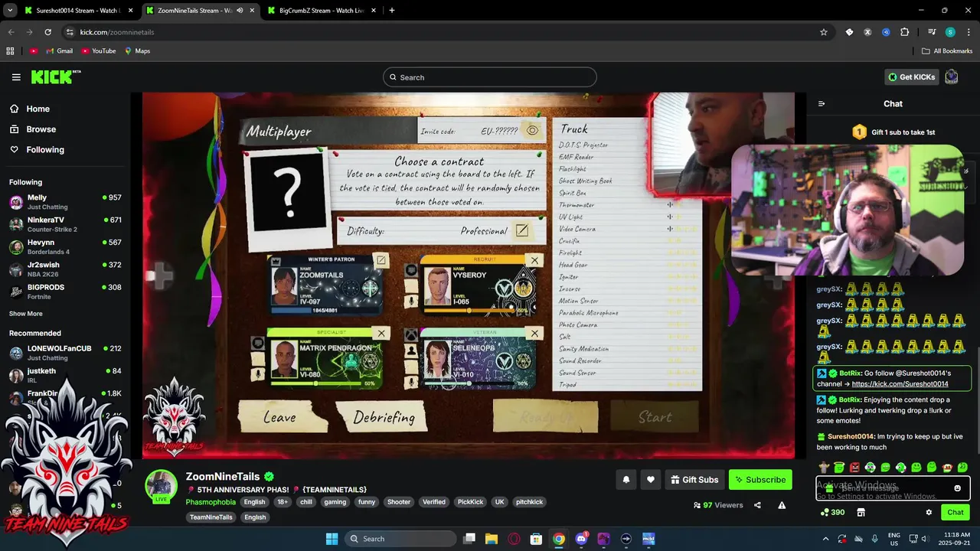Click the KICK logo
The height and width of the screenshot is (551, 980).
[55, 77]
